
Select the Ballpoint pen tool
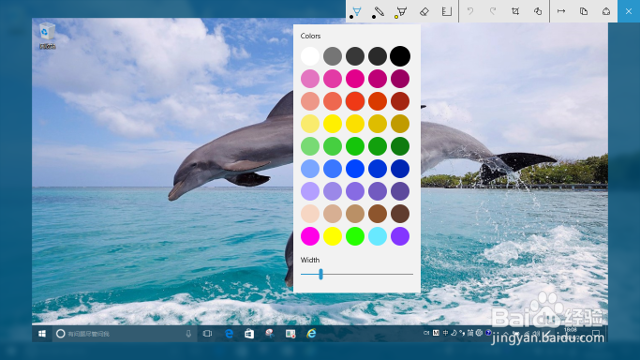click(357, 11)
